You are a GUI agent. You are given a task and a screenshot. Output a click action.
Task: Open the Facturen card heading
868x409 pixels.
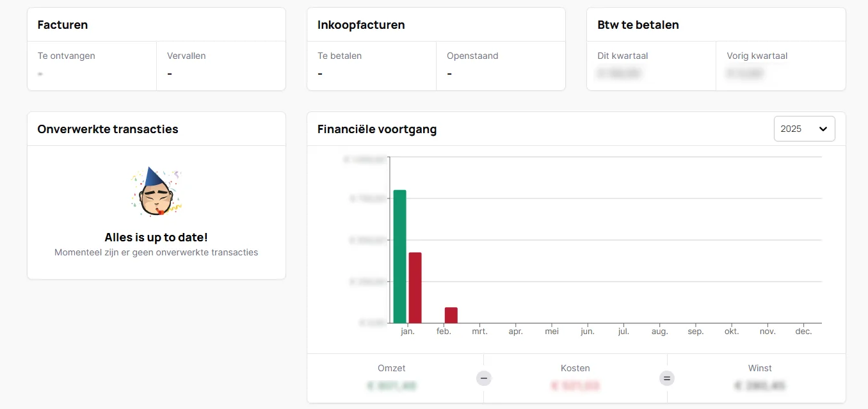pyautogui.click(x=63, y=25)
